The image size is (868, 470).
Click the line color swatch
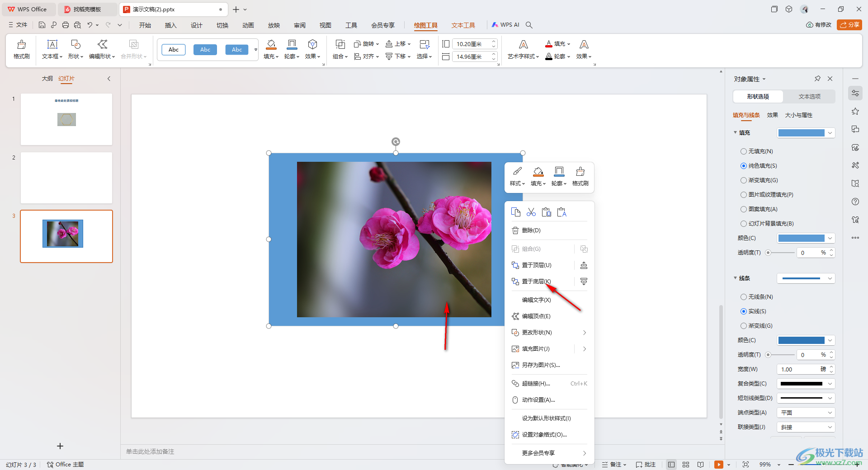[x=801, y=340]
